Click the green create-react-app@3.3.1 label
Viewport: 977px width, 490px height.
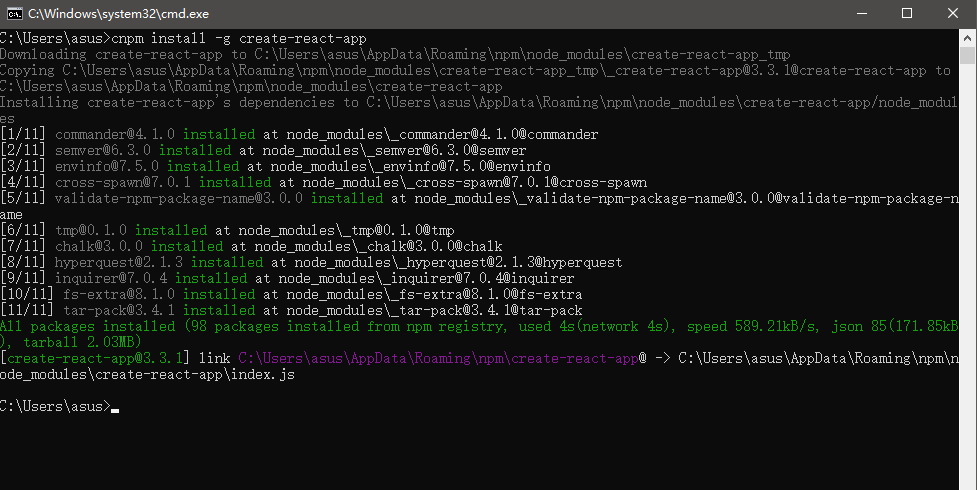point(95,358)
